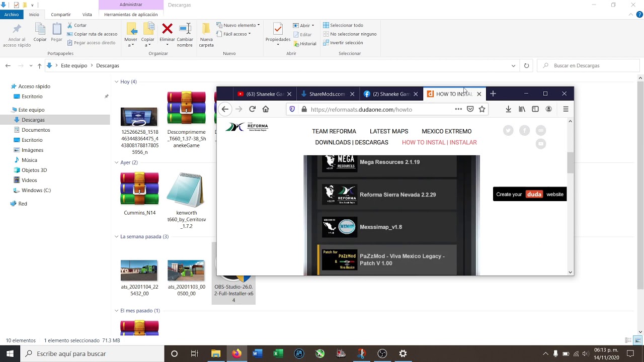The height and width of the screenshot is (362, 644).
Task: Click the Firefox home button
Action: pos(266,109)
